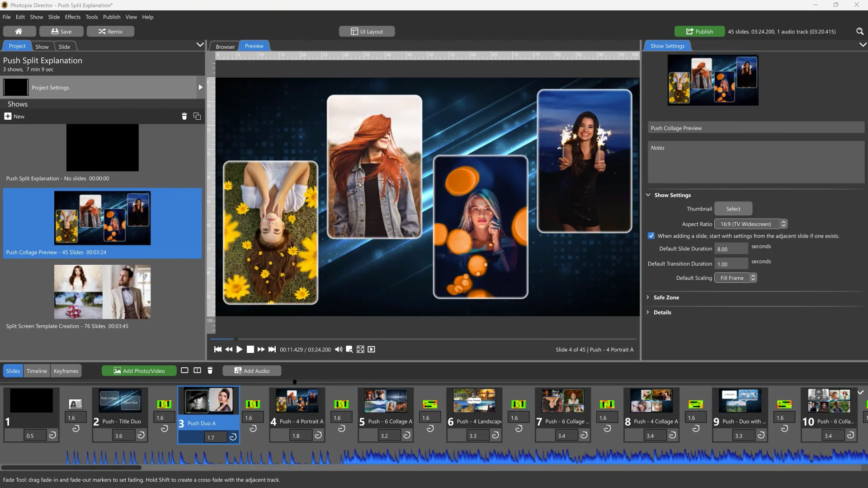Click the duplicate show icon next to New
The image size is (868, 488).
pyautogui.click(x=197, y=116)
